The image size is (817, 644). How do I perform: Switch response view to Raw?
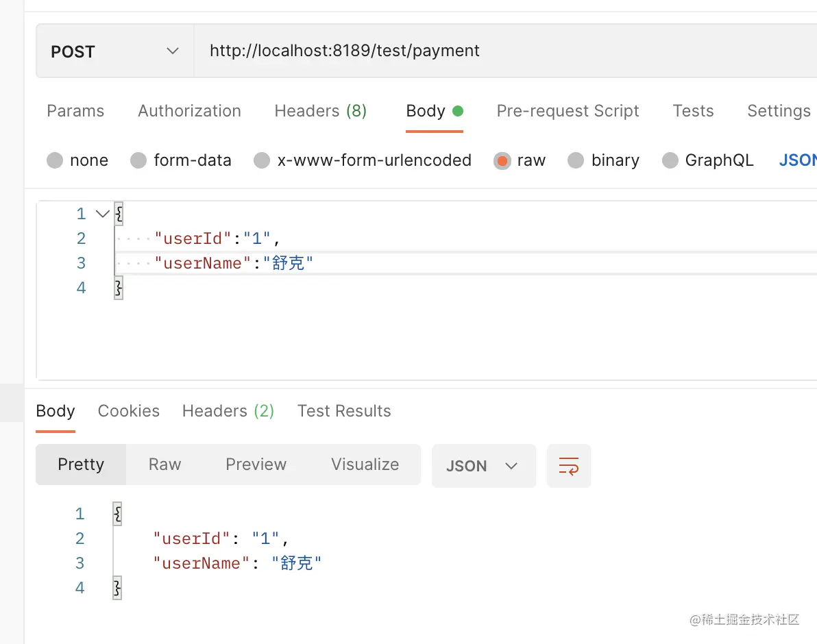coord(164,465)
